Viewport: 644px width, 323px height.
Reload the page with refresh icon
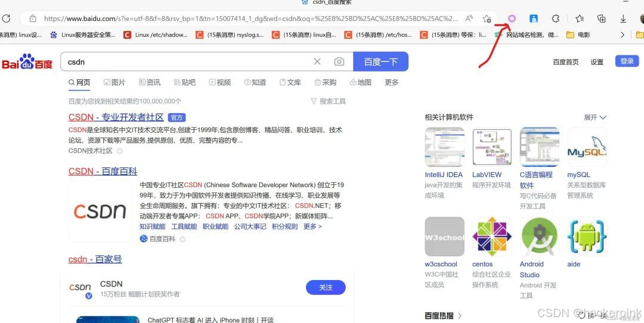6,18
